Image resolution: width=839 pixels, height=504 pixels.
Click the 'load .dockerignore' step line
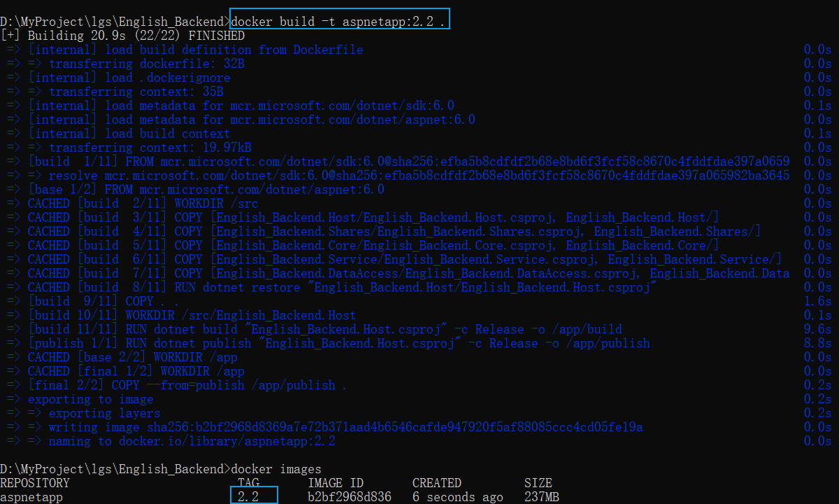pos(129,78)
